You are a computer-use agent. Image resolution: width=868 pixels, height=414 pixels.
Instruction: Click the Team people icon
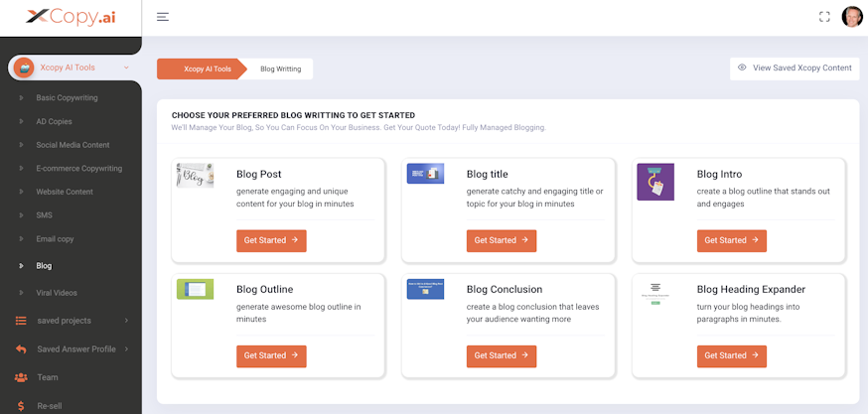pos(21,377)
